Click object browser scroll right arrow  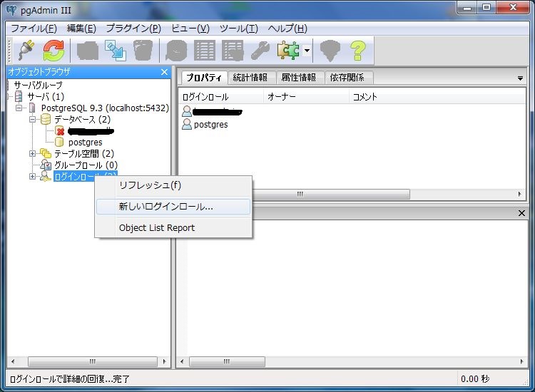pyautogui.click(x=165, y=361)
